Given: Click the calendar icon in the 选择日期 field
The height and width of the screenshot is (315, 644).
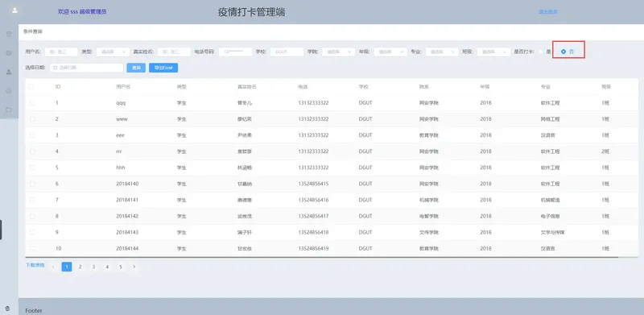Looking at the screenshot, I should [55, 68].
